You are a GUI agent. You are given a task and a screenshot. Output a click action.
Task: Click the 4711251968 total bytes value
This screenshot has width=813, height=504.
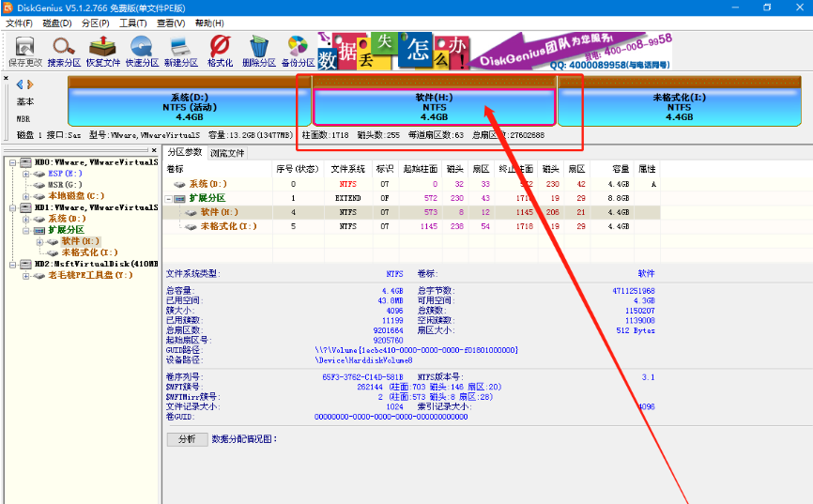point(633,291)
